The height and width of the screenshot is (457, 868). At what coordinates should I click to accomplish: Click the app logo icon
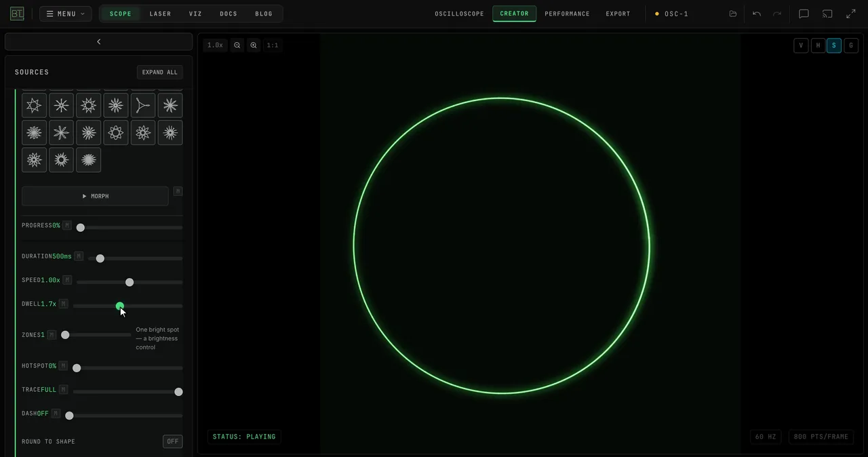coord(17,14)
